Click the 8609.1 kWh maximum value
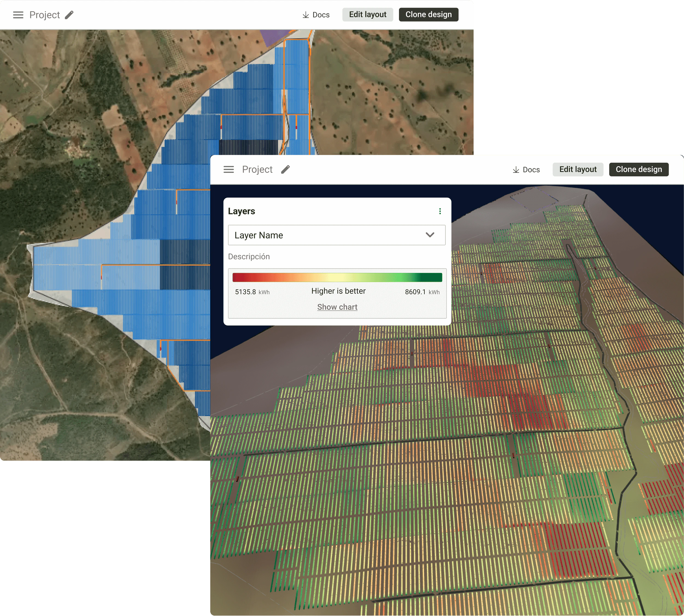684x616 pixels. pyautogui.click(x=422, y=292)
